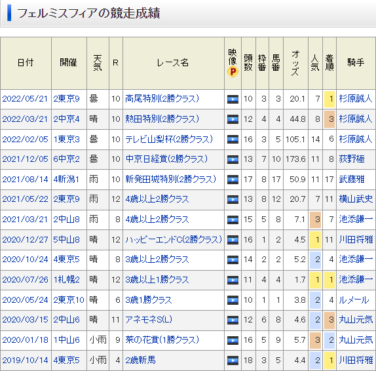
Task: Play video for 熱田特別 race
Action: pyautogui.click(x=233, y=119)
